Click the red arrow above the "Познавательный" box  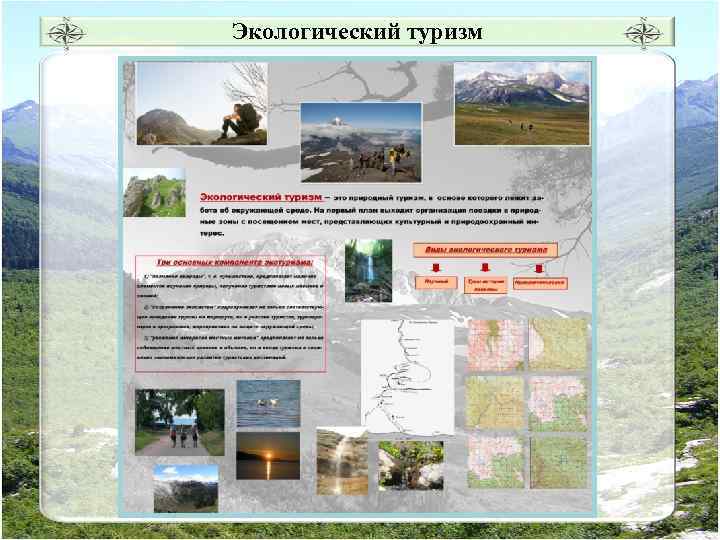[539, 268]
